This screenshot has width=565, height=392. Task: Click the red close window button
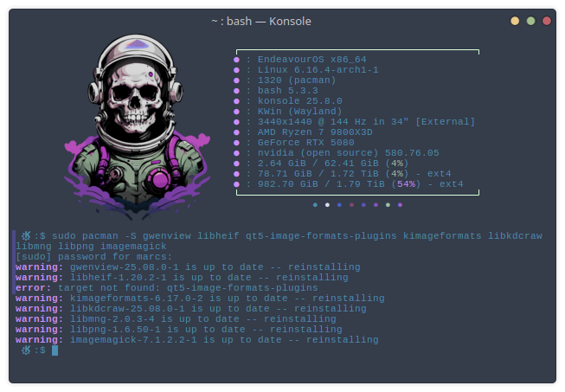click(x=547, y=21)
